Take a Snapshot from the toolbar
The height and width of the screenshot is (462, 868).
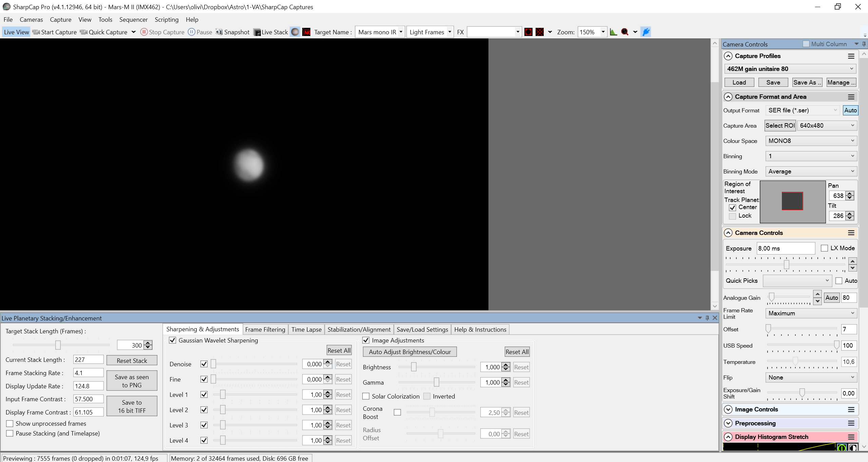pyautogui.click(x=233, y=32)
